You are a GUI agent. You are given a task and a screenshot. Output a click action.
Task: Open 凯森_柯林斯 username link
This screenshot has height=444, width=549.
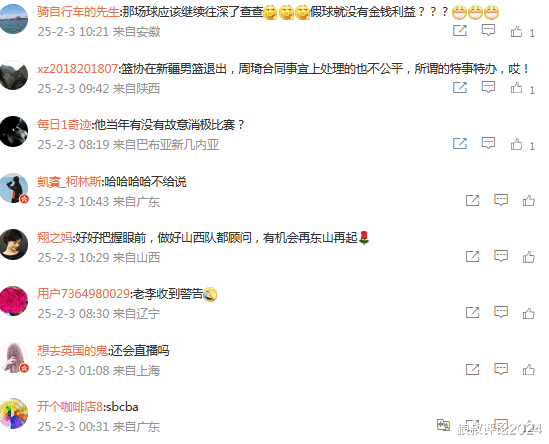click(x=69, y=181)
